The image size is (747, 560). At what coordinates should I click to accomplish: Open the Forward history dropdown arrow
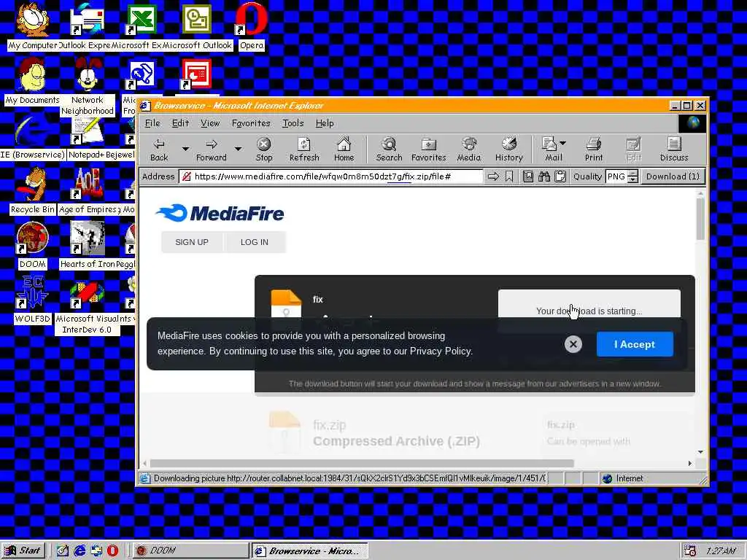tap(238, 149)
